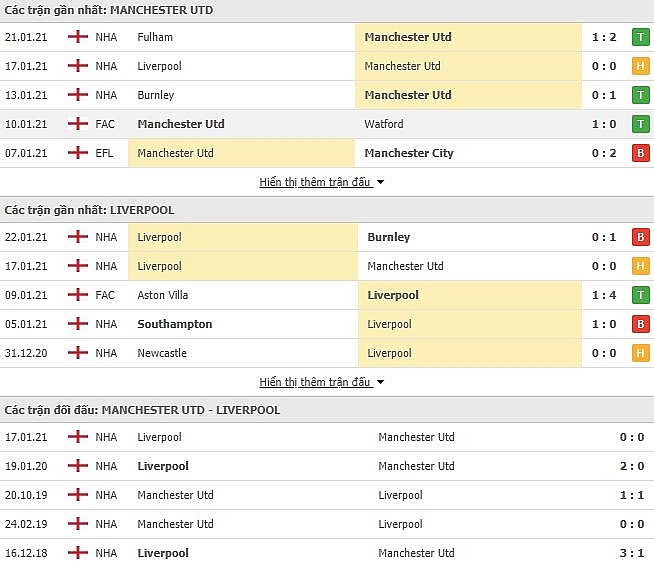Viewport: 654px width, 565px height.
Task: Click England flag on Newcastle row
Action: click(x=78, y=353)
